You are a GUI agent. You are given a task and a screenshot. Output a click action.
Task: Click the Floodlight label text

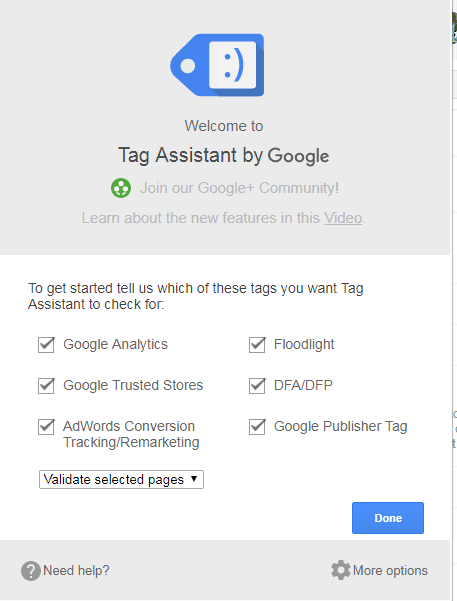click(304, 345)
